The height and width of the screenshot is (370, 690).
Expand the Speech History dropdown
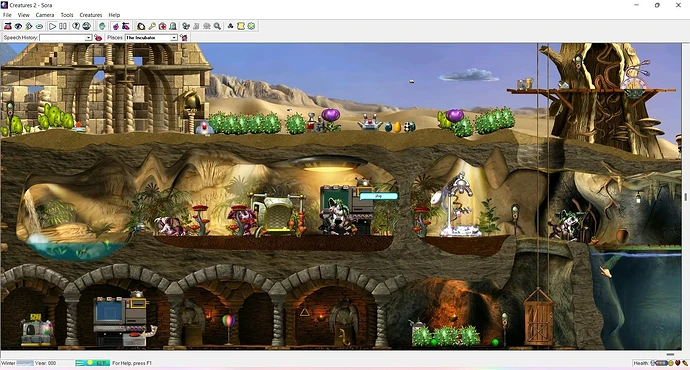coord(88,38)
